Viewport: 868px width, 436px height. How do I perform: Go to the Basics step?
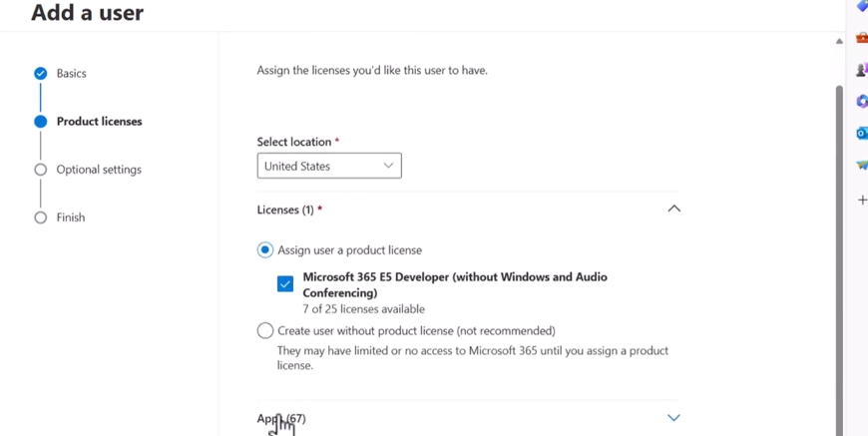(x=71, y=74)
